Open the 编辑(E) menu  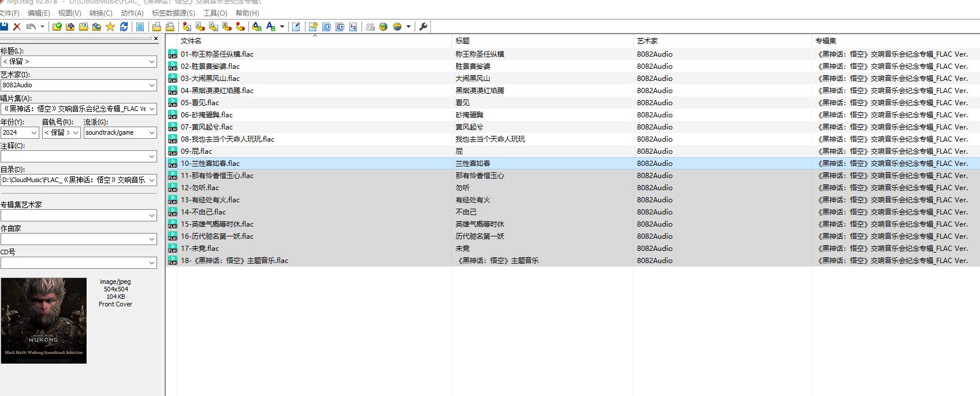(x=39, y=13)
